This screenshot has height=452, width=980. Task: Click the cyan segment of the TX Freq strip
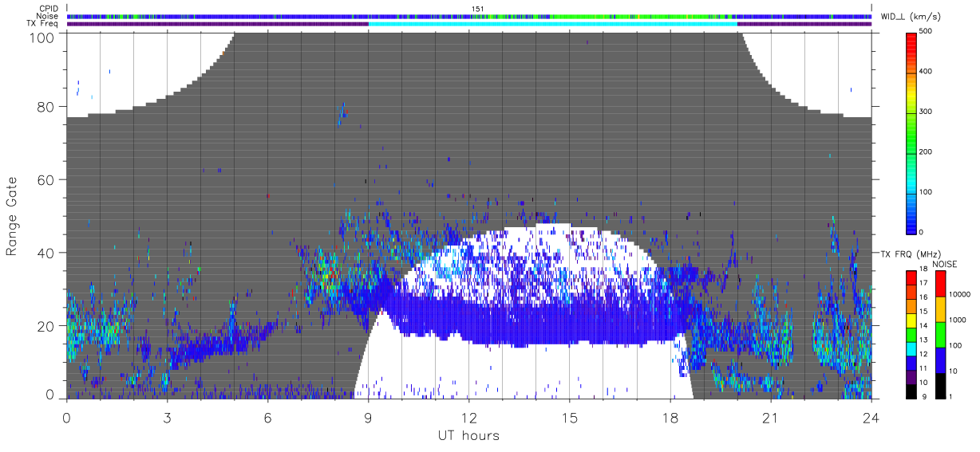[x=552, y=24]
